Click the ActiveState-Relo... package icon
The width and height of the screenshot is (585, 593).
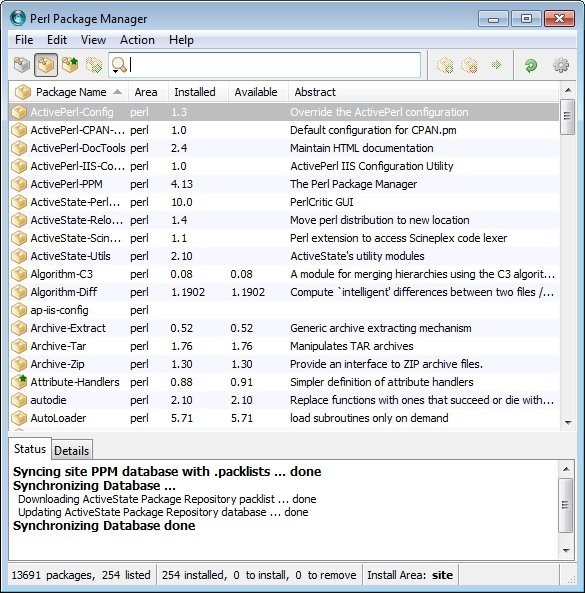tap(19, 220)
